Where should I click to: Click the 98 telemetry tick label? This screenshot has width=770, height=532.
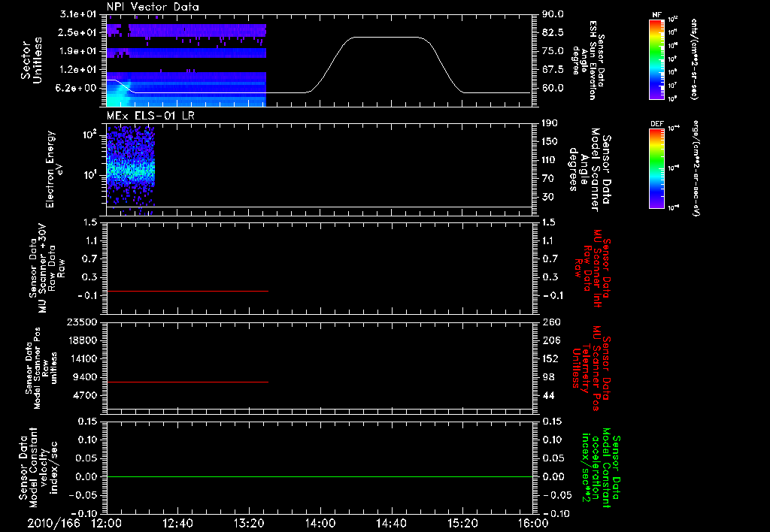(548, 377)
